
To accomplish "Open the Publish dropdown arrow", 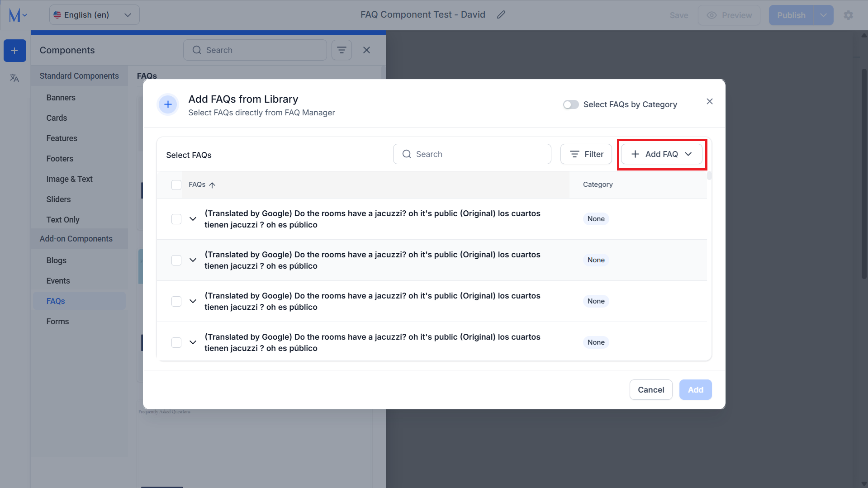I will coord(824,15).
